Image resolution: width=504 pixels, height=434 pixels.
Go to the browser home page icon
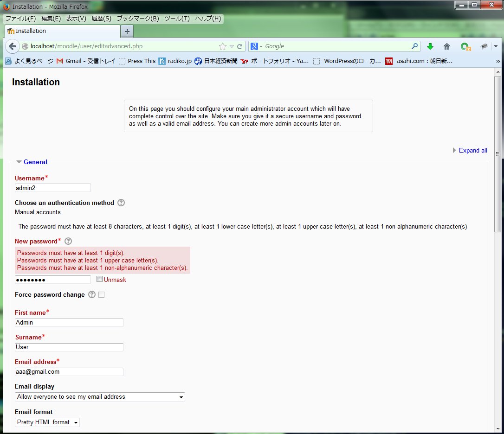[447, 46]
